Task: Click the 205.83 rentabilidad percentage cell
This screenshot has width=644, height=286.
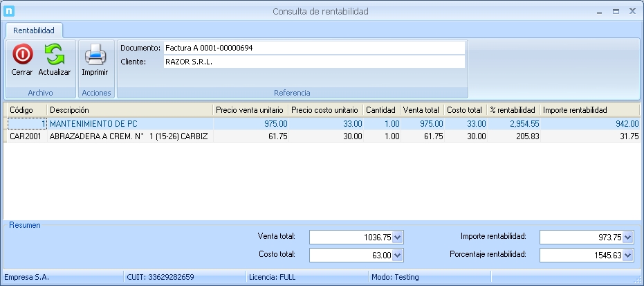Action: click(x=513, y=136)
